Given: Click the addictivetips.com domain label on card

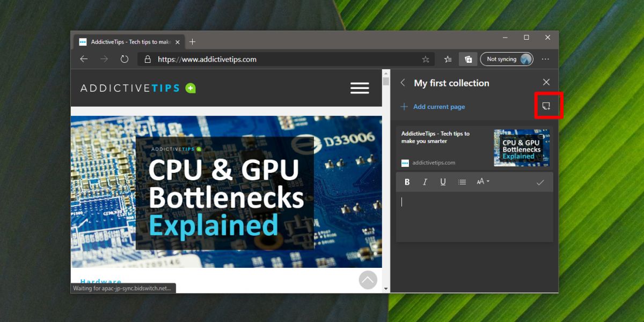Looking at the screenshot, I should click(x=434, y=163).
